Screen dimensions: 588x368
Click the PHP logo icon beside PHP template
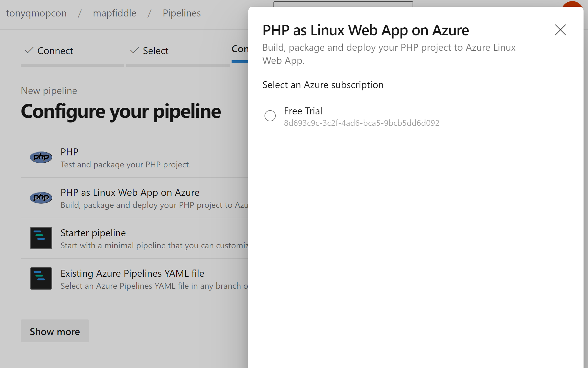tap(41, 157)
